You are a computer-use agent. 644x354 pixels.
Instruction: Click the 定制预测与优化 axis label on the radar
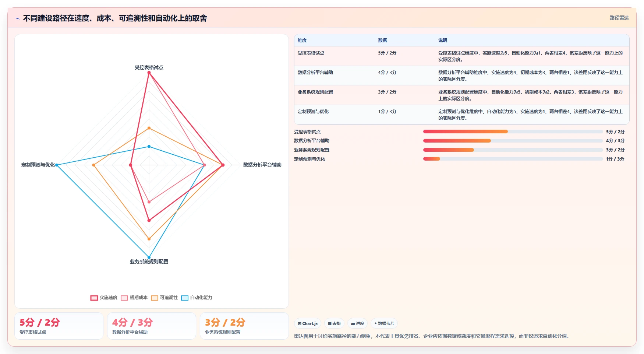click(38, 165)
